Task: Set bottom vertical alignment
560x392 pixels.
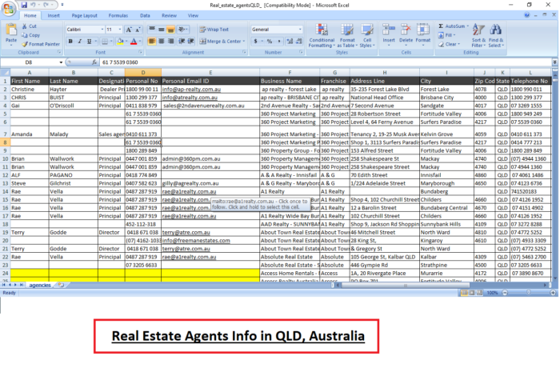Action: [171, 30]
